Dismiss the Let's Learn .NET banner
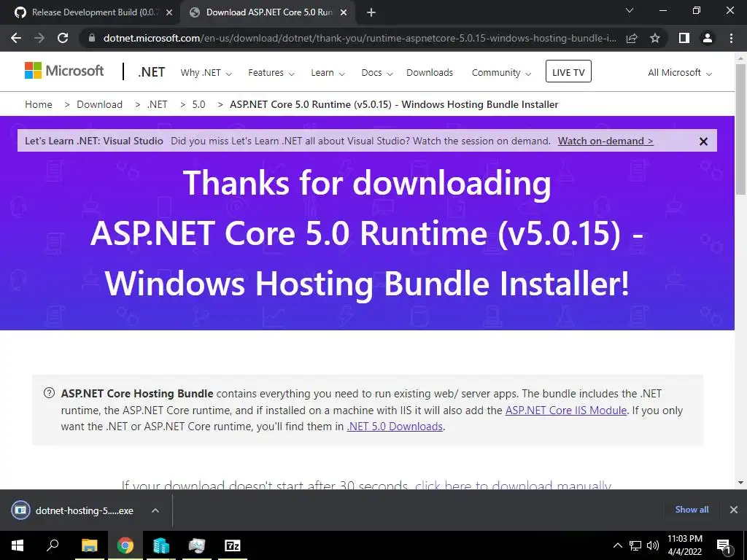Screen dimensions: 747x560 (703, 141)
